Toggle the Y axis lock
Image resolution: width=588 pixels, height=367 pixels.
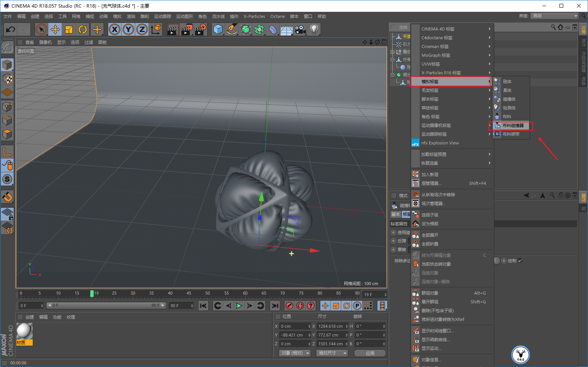[128, 29]
